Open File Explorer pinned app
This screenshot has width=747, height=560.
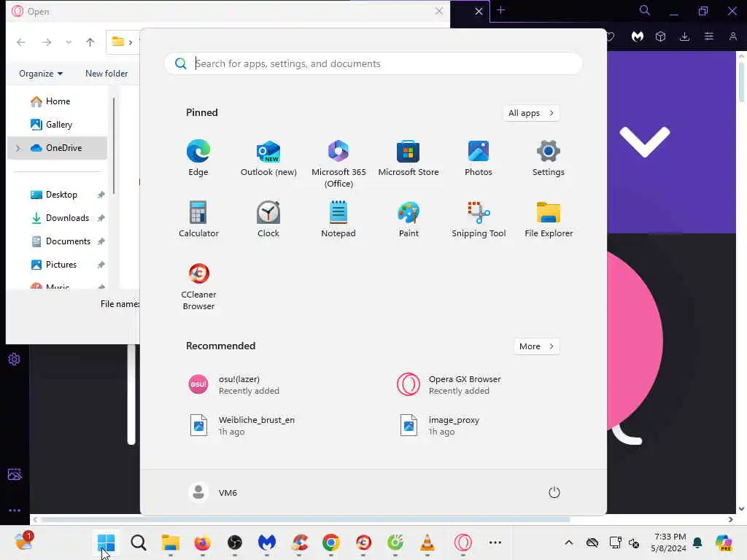[x=549, y=219]
